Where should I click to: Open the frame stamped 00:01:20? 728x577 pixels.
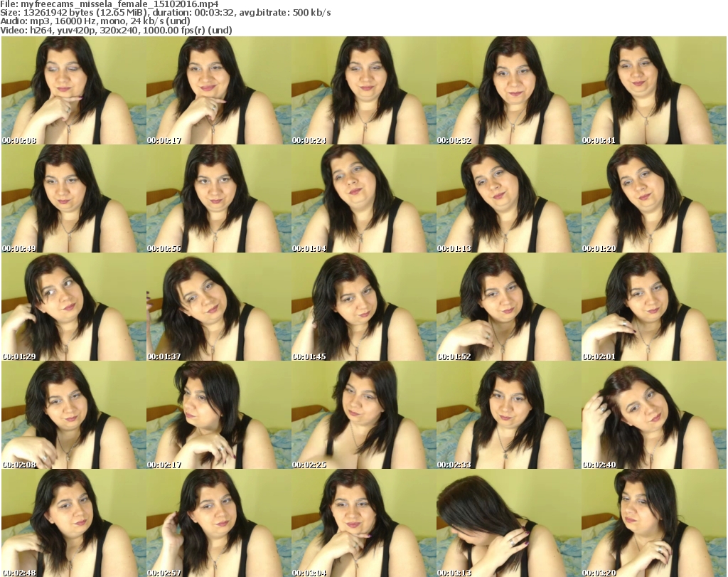(x=654, y=198)
